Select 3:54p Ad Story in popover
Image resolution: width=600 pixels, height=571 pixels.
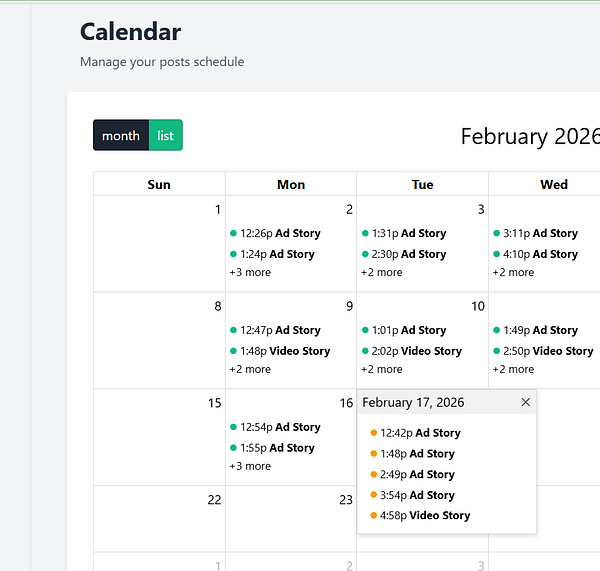(x=417, y=495)
